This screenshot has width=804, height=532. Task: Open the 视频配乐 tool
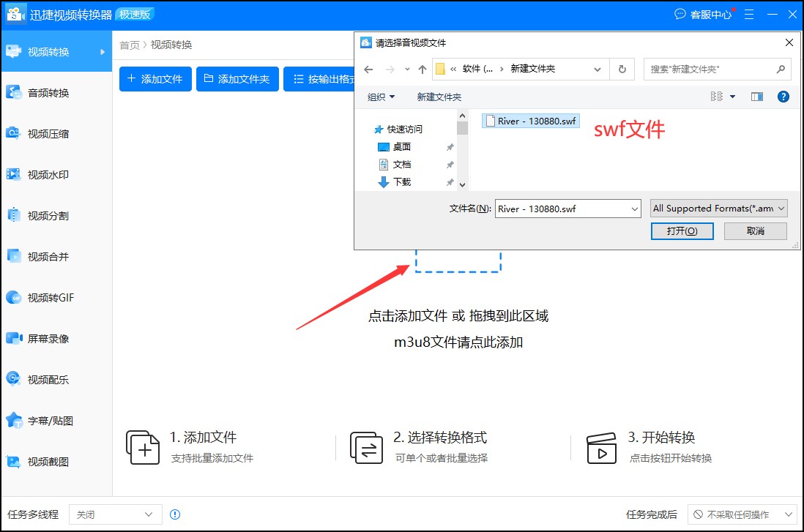click(x=44, y=380)
